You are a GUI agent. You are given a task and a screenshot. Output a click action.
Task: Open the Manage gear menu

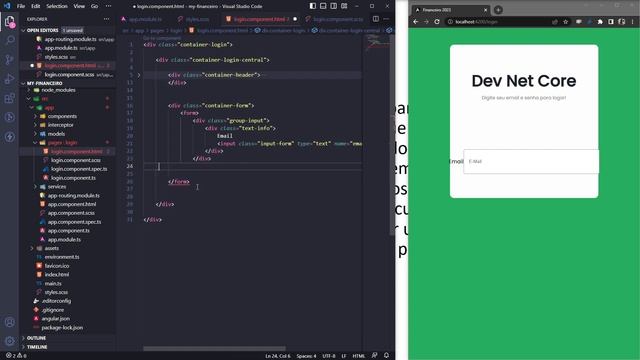click(9, 341)
